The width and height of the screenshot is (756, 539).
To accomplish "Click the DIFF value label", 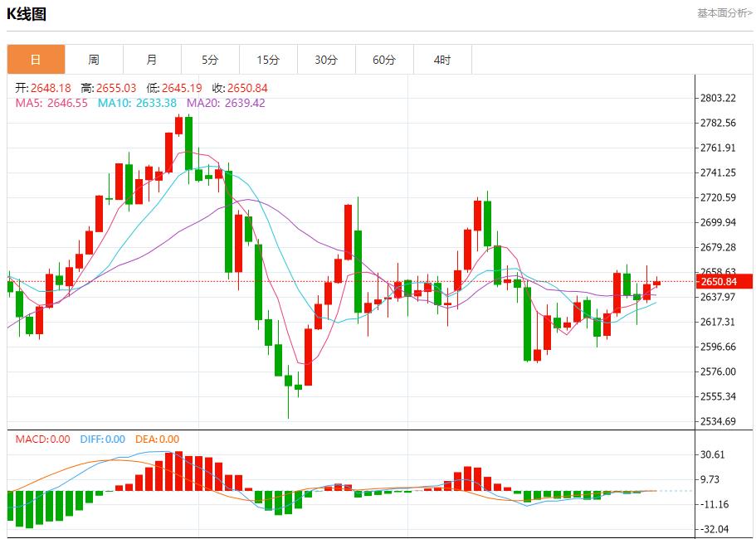I will (102, 439).
